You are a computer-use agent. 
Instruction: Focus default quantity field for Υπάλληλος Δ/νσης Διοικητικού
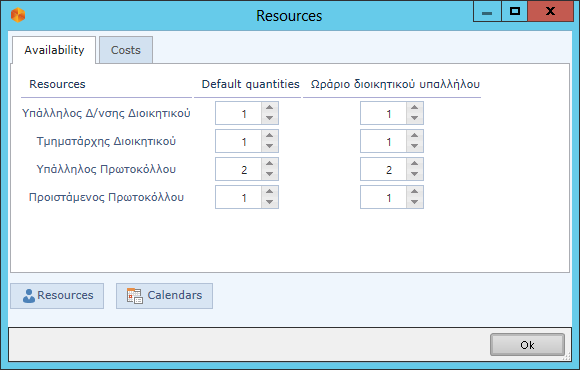pyautogui.click(x=239, y=113)
